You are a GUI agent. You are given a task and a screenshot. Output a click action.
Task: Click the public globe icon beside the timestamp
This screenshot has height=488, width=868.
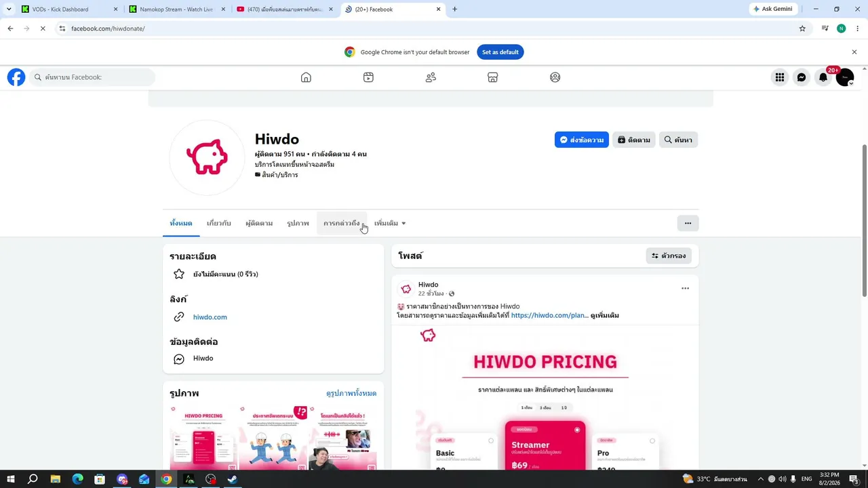(x=452, y=293)
